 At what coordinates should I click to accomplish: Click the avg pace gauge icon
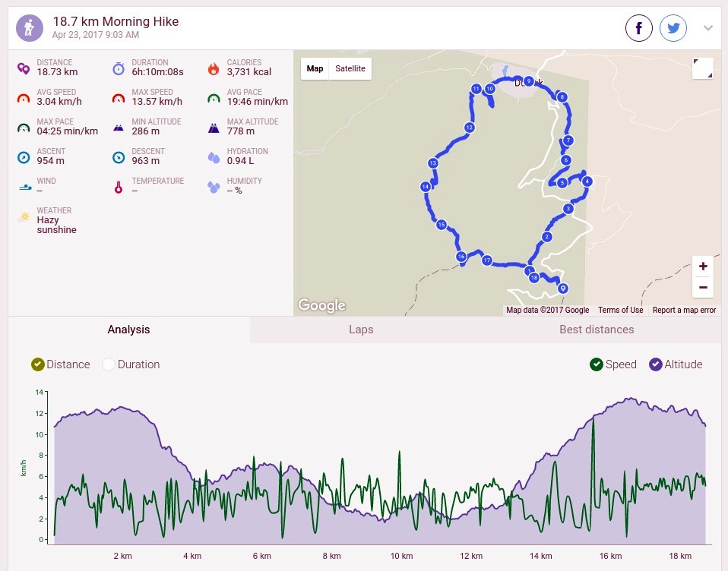(214, 99)
